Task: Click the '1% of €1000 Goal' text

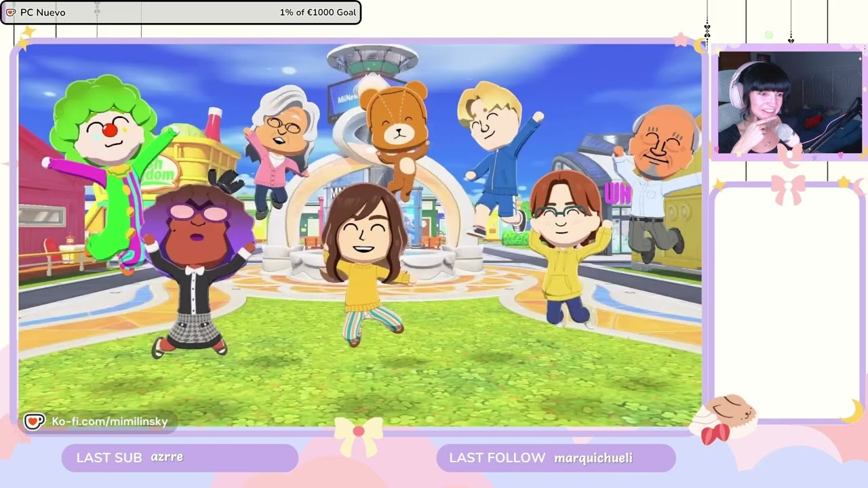Action: 317,12
